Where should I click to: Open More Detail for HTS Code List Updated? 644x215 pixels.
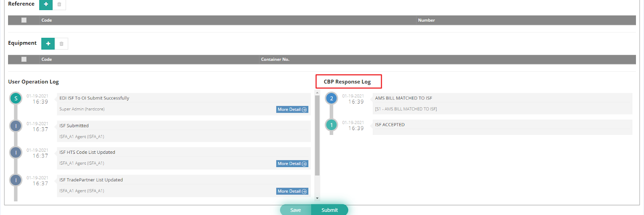point(292,163)
